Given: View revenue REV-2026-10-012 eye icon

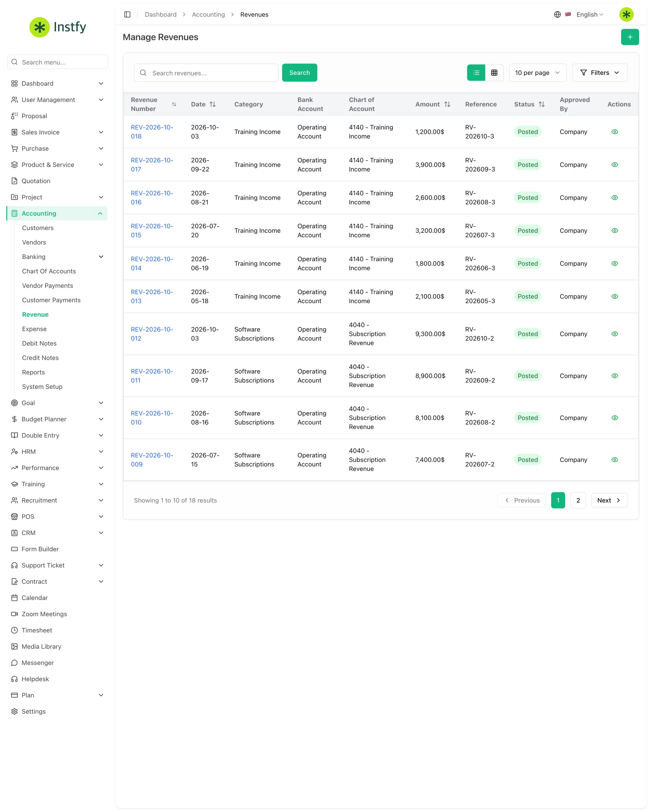Looking at the screenshot, I should point(614,334).
